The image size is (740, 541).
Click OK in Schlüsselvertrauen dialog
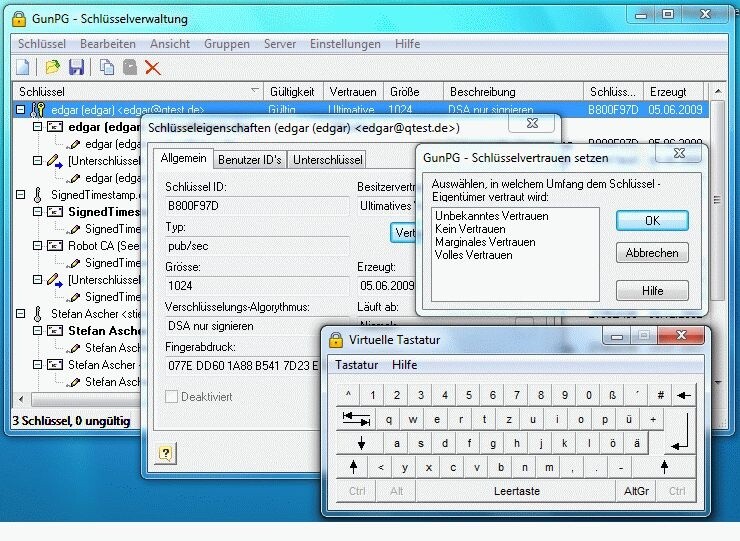(652, 220)
